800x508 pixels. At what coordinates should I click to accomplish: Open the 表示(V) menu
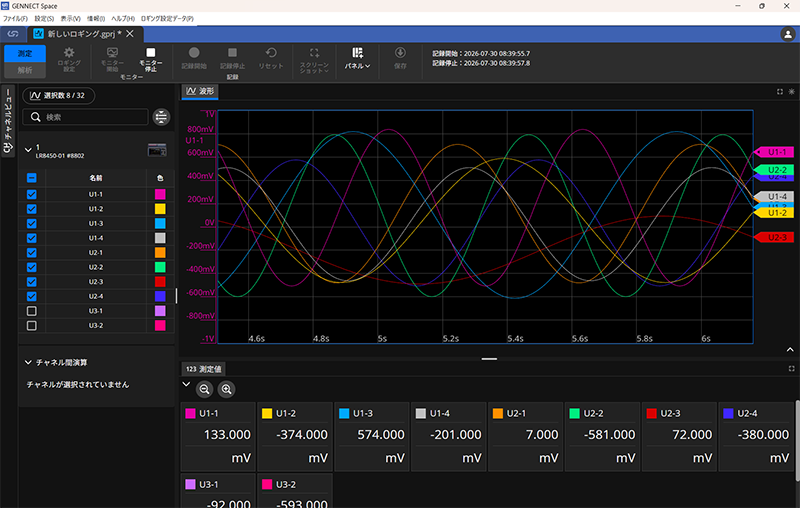70,18
